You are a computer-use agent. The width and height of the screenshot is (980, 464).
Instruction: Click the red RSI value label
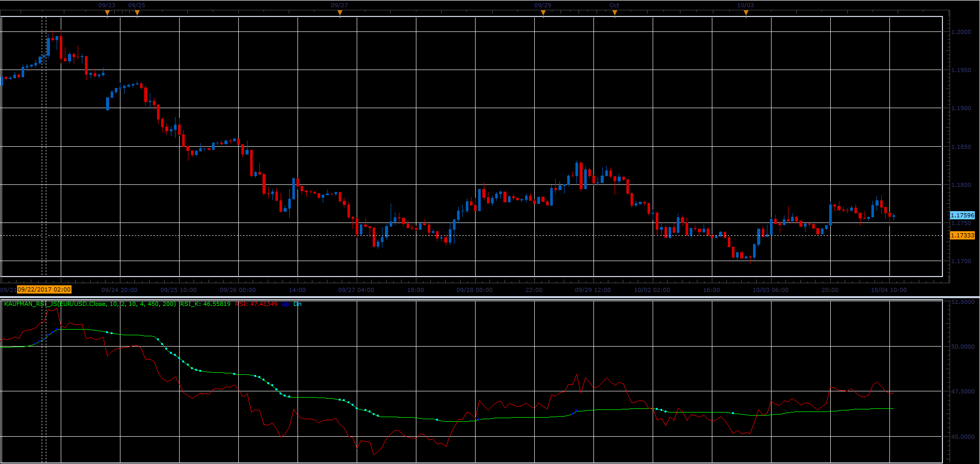click(x=256, y=304)
